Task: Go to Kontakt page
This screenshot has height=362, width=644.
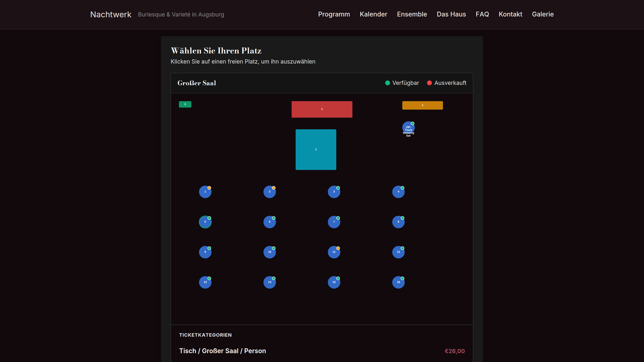Action: tap(510, 14)
